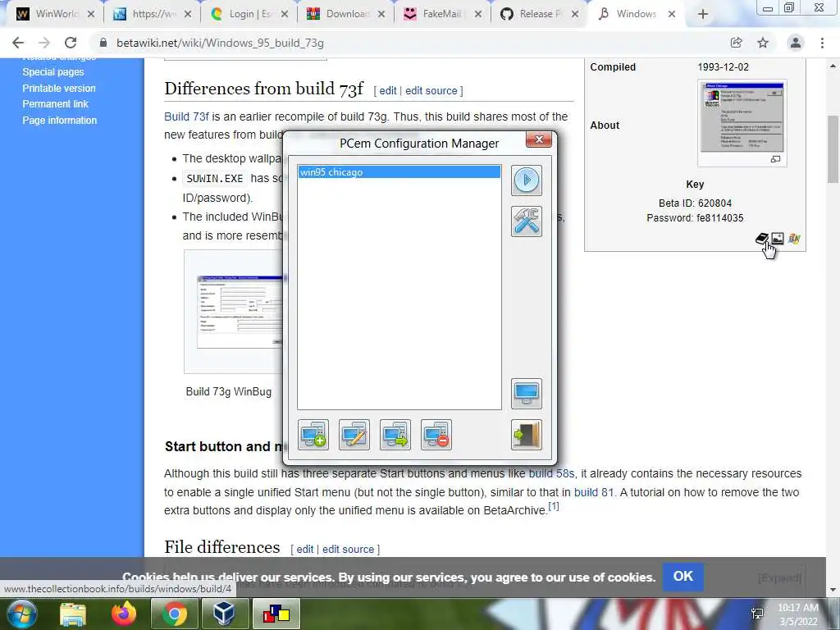
Task: Follow the build 81 link
Action: coord(594,492)
